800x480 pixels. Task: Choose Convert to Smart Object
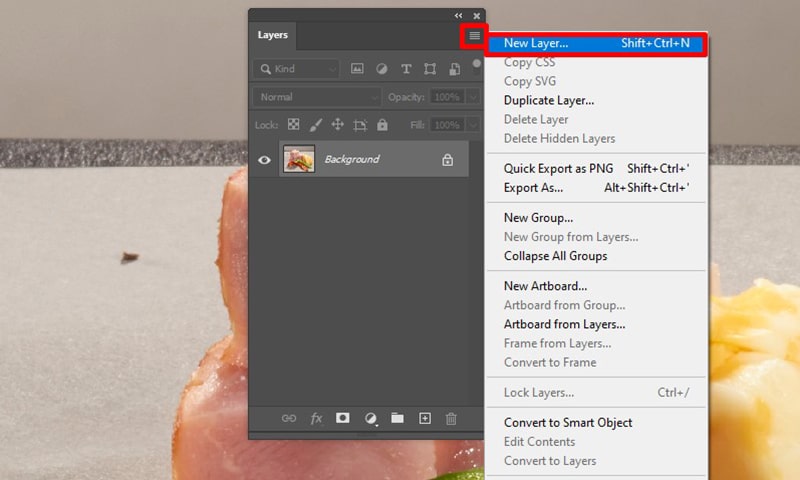pyautogui.click(x=596, y=422)
